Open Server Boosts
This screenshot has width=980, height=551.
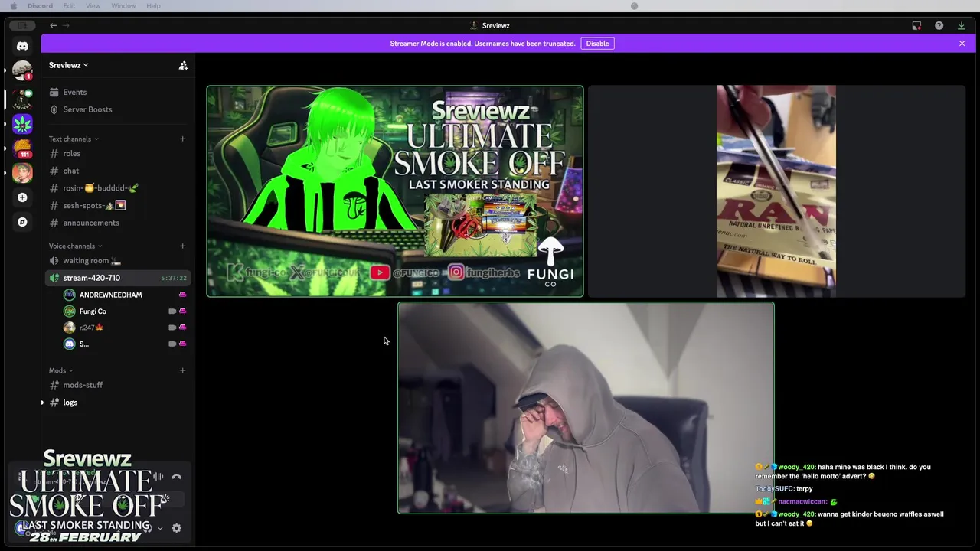tap(116, 109)
